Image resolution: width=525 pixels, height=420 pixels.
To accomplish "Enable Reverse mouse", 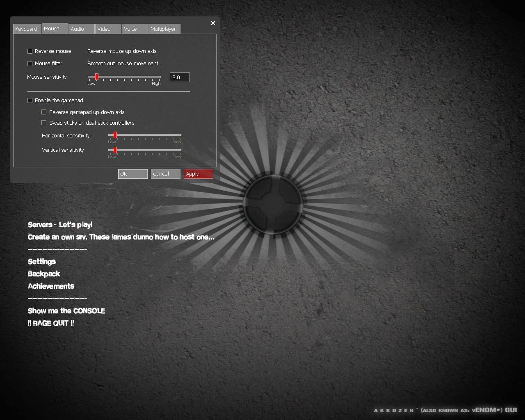I will [x=30, y=51].
